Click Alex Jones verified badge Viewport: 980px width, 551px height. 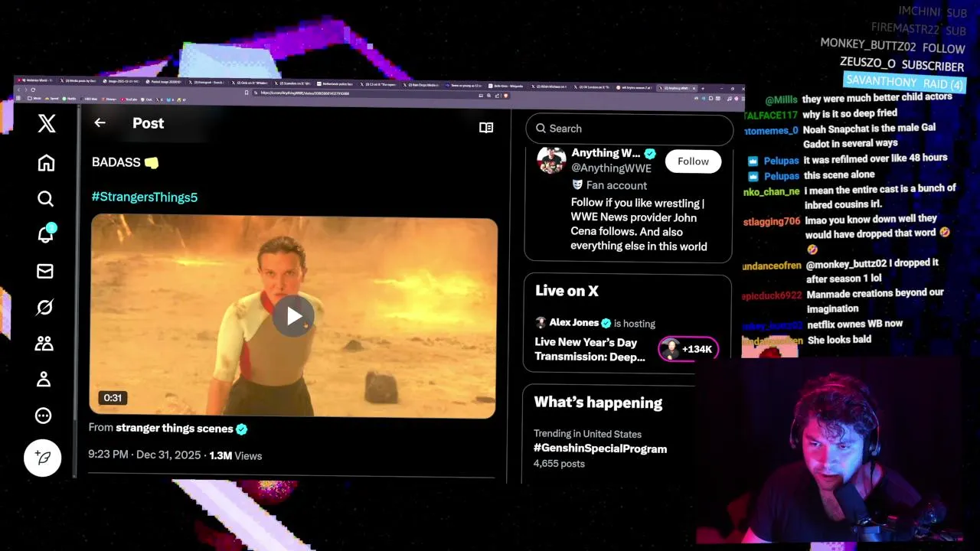(x=606, y=323)
